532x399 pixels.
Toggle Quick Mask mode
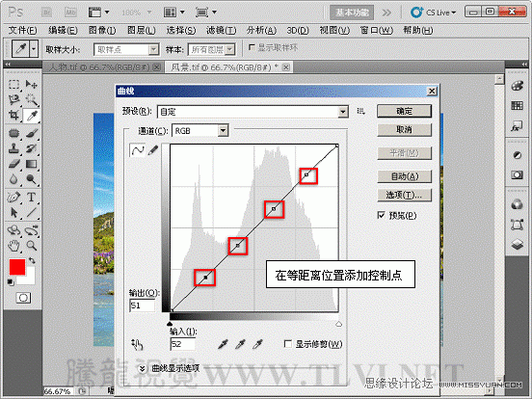tap(23, 298)
